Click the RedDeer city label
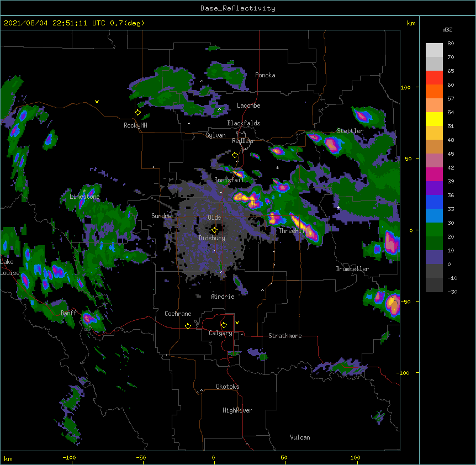 pyautogui.click(x=243, y=141)
